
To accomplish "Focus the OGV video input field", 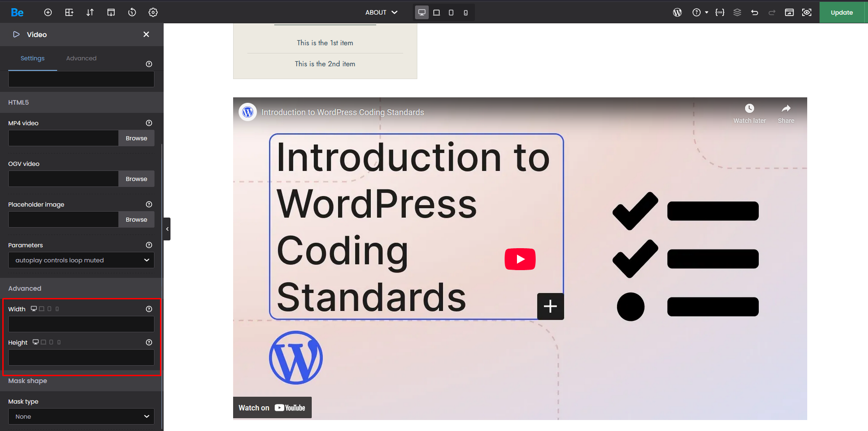I will (x=64, y=179).
